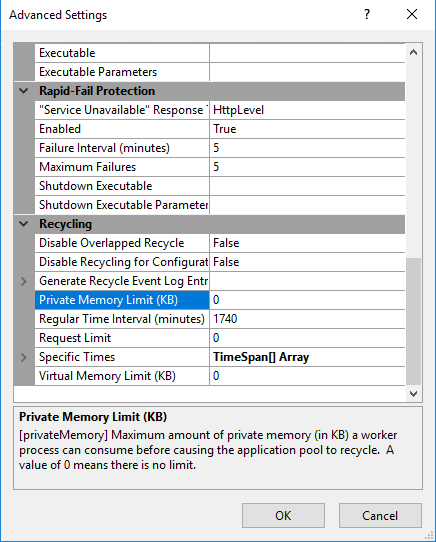Viewport: 436px width, 542px height.
Task: Cancel the Advanced Settings dialog
Action: click(380, 515)
